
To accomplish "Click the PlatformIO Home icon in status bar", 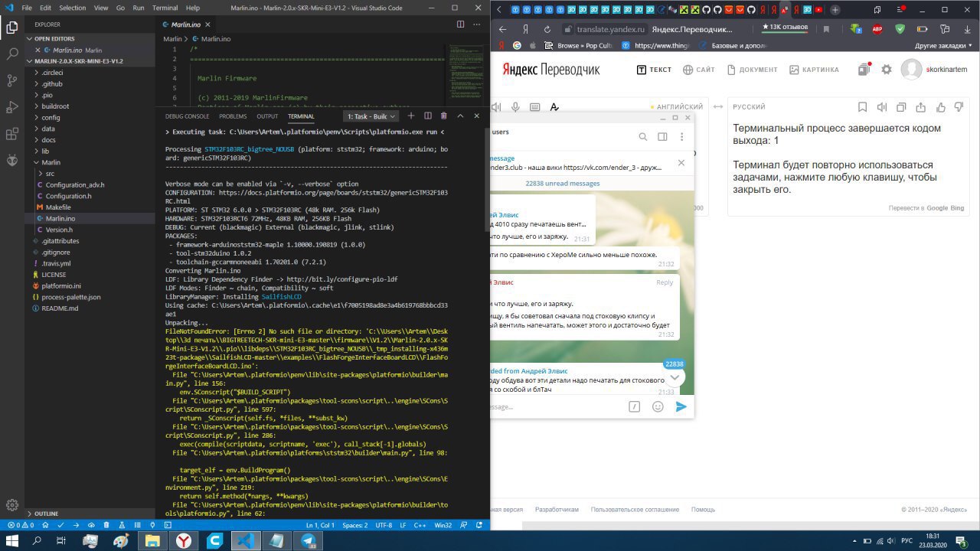I will point(44,526).
